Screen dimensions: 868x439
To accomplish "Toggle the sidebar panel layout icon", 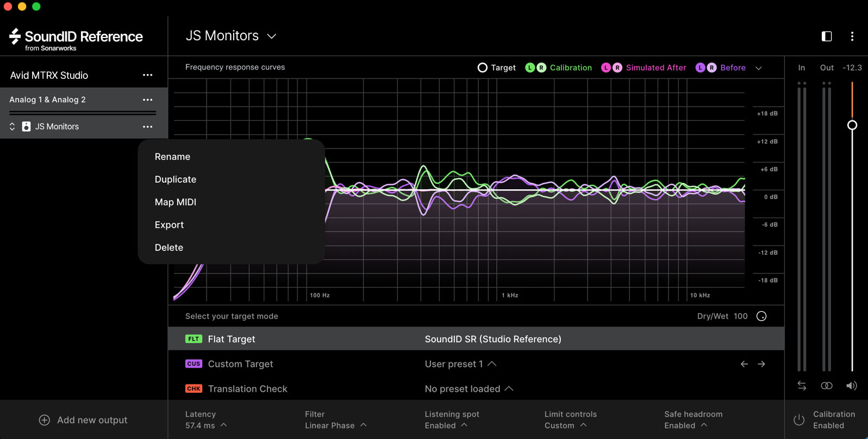I will point(827,36).
